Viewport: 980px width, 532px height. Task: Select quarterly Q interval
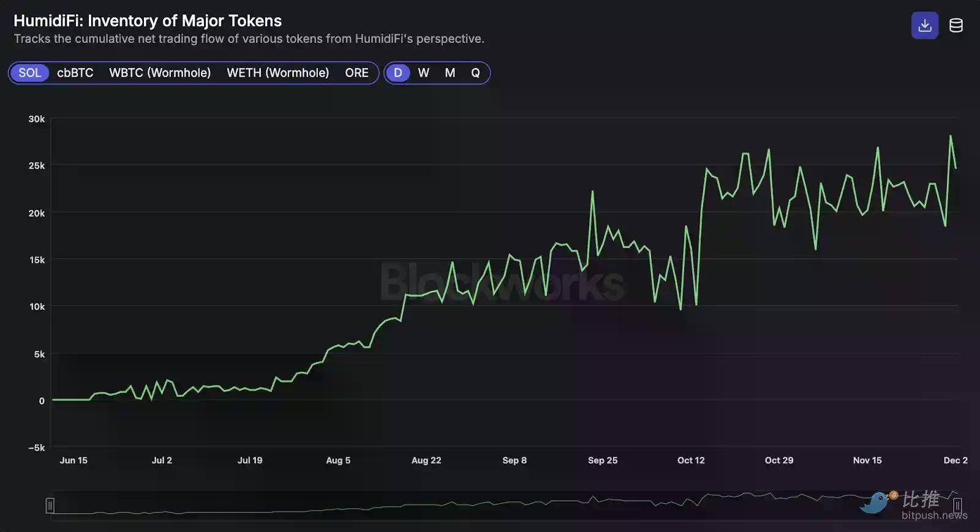point(475,73)
